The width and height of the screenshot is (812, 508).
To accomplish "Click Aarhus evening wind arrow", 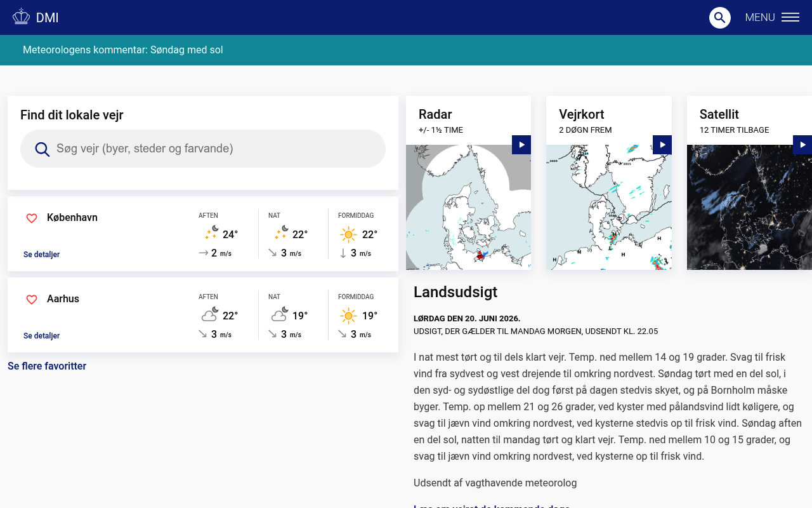I will click(203, 334).
